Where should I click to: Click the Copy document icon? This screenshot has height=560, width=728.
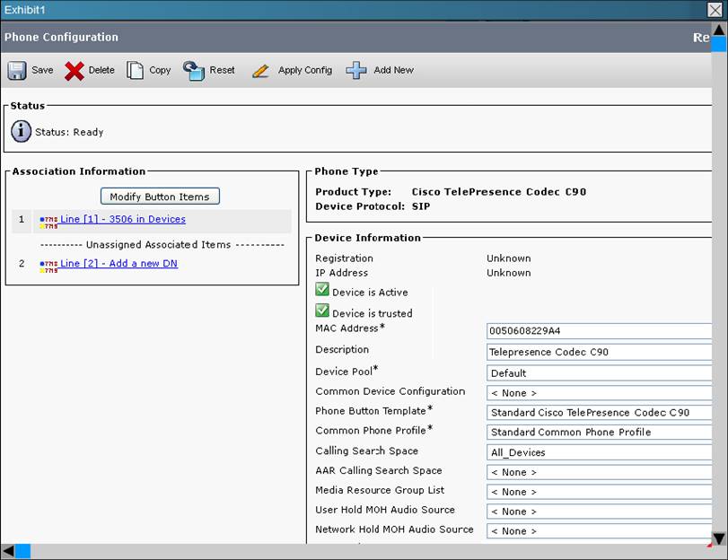[x=135, y=70]
